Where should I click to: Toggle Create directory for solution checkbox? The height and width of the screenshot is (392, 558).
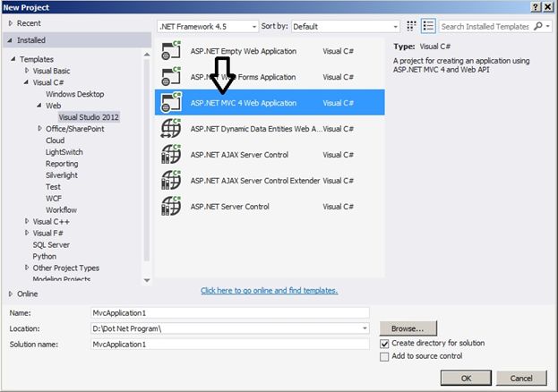tap(384, 344)
